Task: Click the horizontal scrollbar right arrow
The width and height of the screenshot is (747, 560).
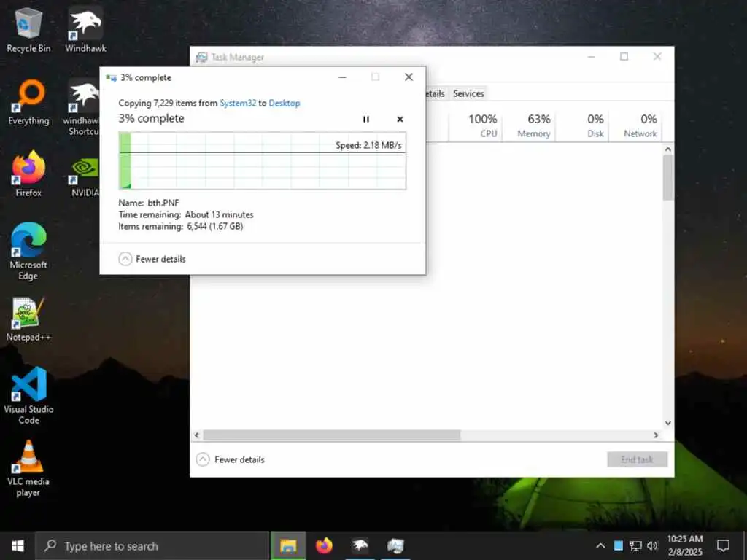Action: tap(656, 435)
